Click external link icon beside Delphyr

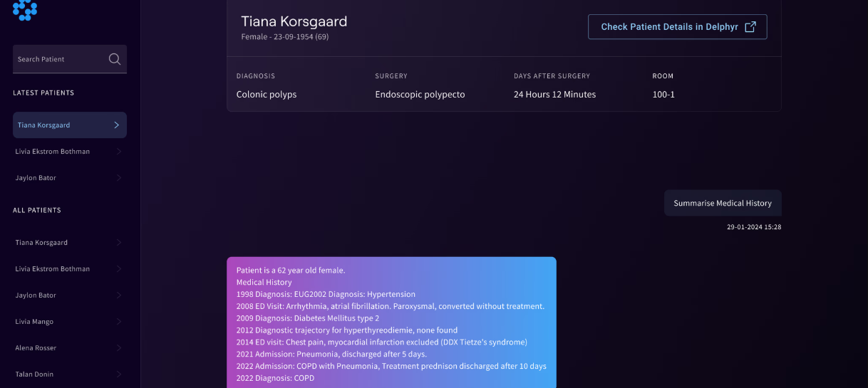750,26
